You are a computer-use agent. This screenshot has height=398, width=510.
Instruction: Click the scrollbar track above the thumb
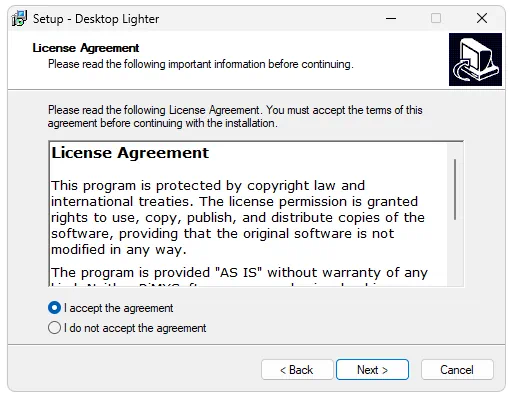pyautogui.click(x=455, y=151)
